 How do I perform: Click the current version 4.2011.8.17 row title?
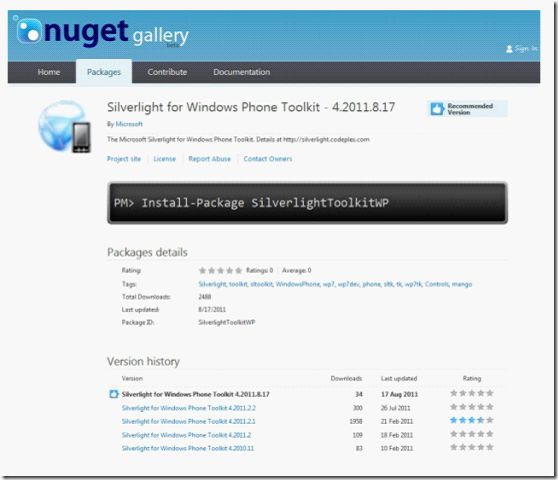pyautogui.click(x=196, y=394)
